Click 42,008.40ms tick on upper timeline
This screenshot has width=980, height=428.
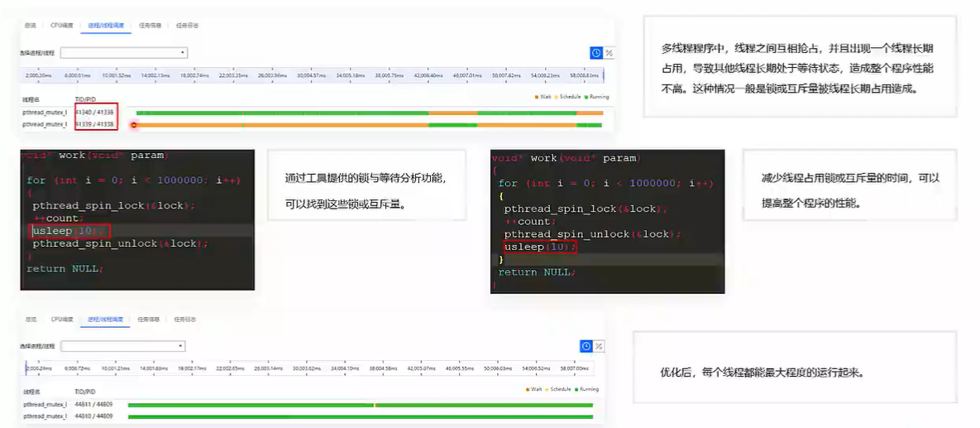428,75
